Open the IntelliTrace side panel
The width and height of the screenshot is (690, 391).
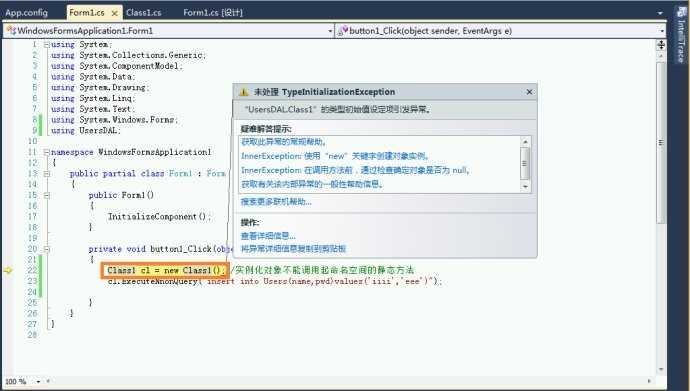[681, 35]
